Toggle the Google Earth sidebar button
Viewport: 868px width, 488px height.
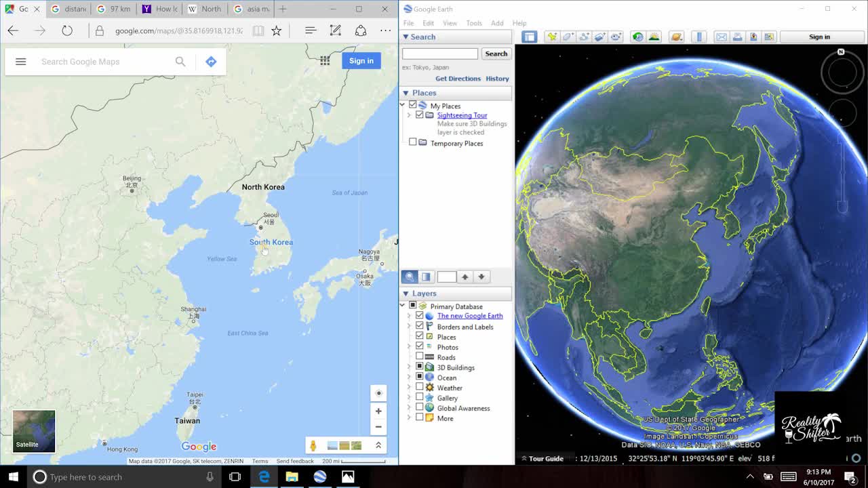(x=530, y=37)
